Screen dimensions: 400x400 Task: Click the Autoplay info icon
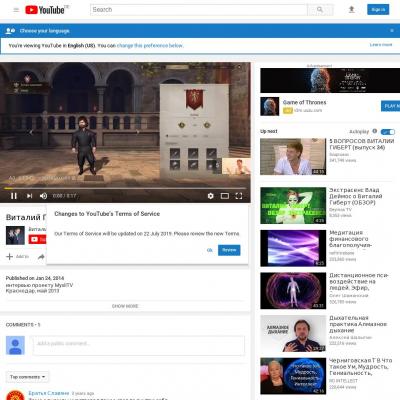coord(375,131)
